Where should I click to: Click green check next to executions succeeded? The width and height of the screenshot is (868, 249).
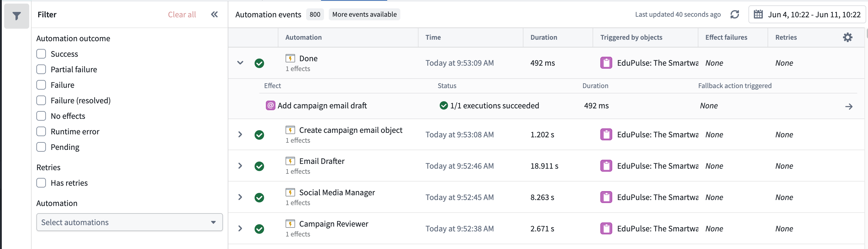(x=444, y=106)
